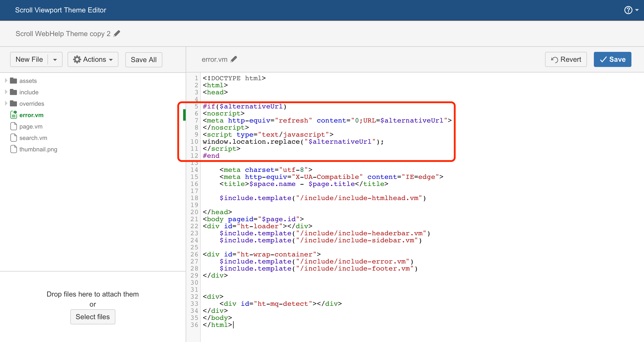Click the pencil icon beside theme name
This screenshot has height=342, width=644.
click(x=117, y=34)
